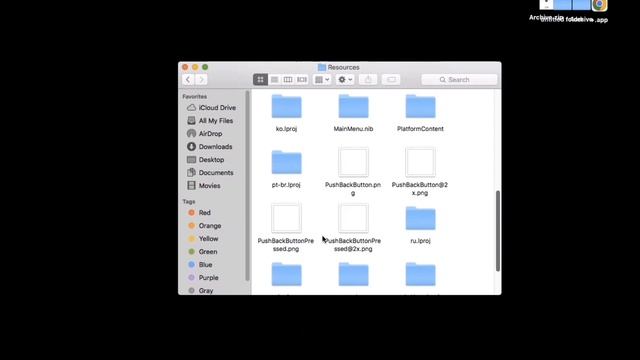The image size is (640, 360).
Task: Switch to list view
Action: click(274, 80)
